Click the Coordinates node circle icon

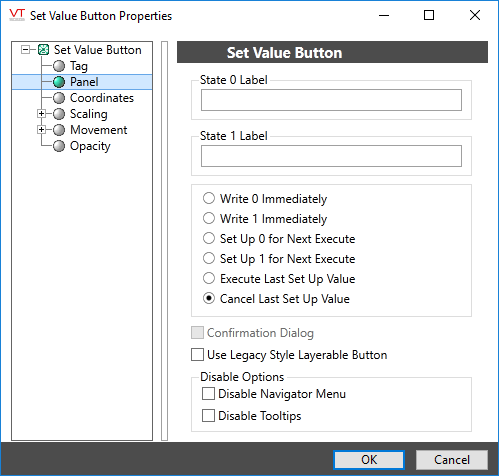coord(59,98)
